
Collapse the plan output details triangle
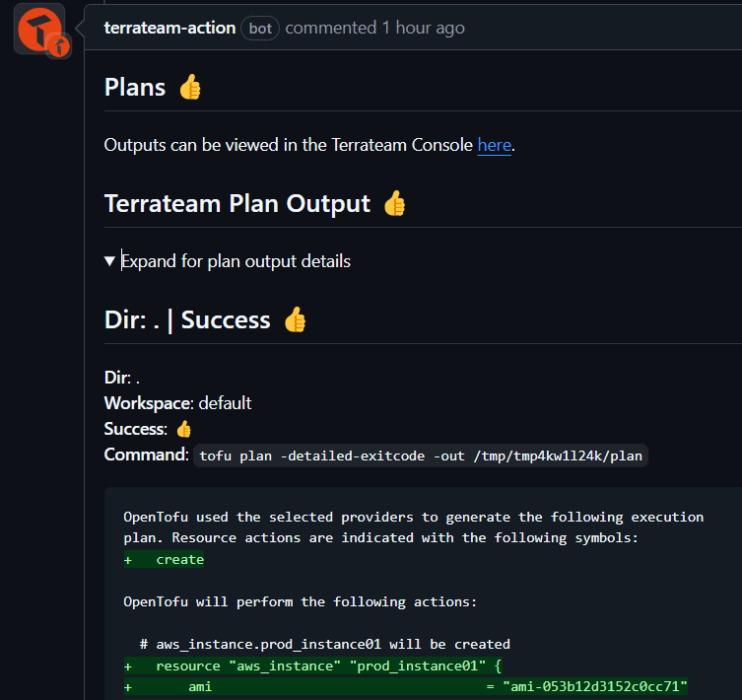(x=109, y=261)
